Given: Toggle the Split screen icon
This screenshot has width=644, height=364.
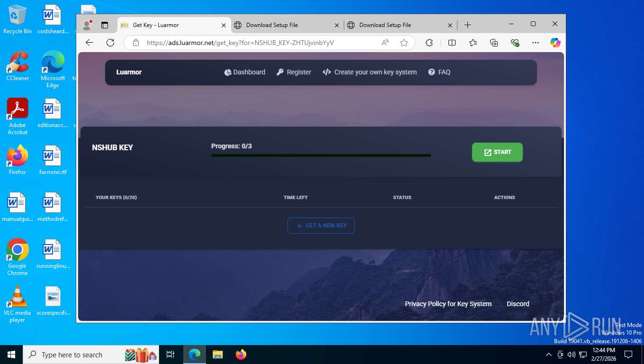Looking at the screenshot, I should click(x=452, y=43).
